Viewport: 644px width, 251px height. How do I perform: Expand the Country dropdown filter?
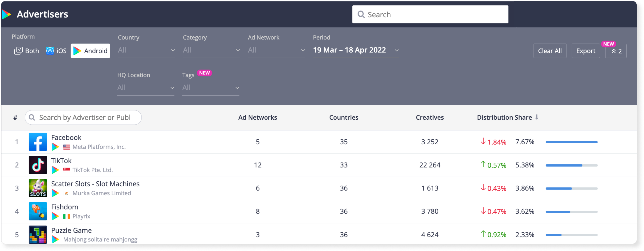[146, 50]
